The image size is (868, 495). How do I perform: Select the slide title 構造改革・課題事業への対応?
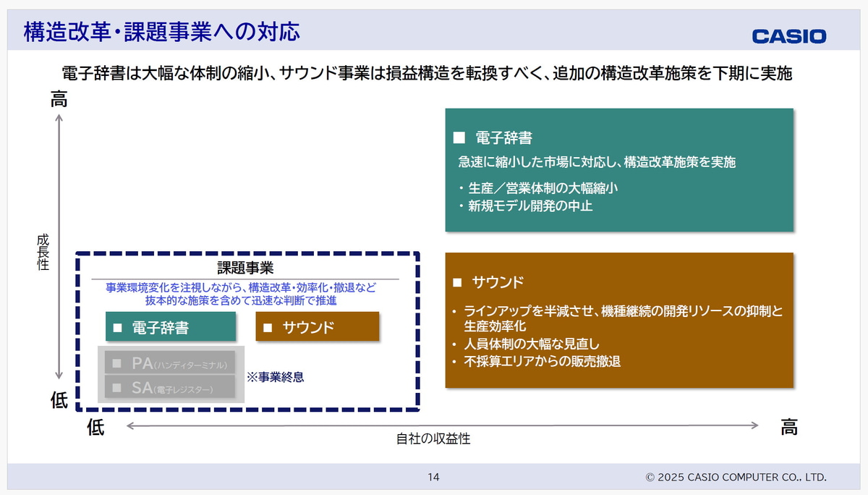(162, 33)
